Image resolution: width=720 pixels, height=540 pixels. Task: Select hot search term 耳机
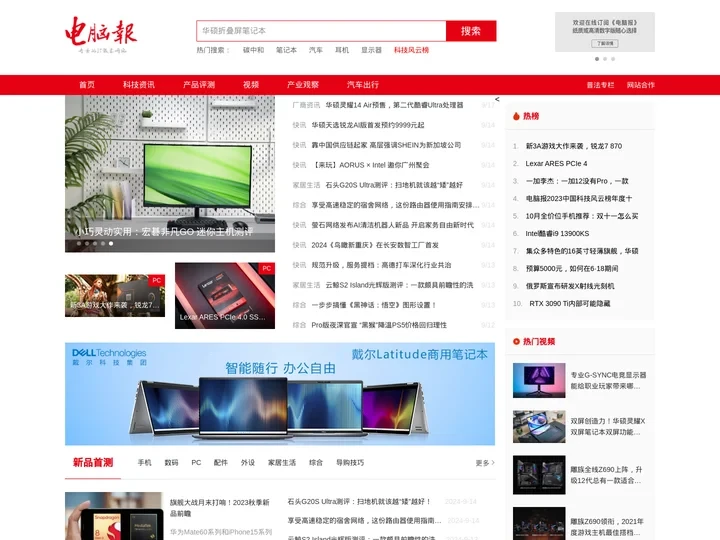342,50
